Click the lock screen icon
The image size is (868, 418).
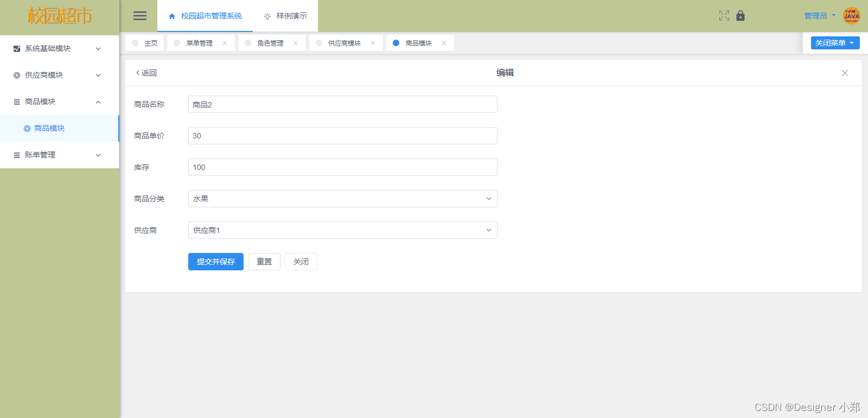click(x=741, y=16)
